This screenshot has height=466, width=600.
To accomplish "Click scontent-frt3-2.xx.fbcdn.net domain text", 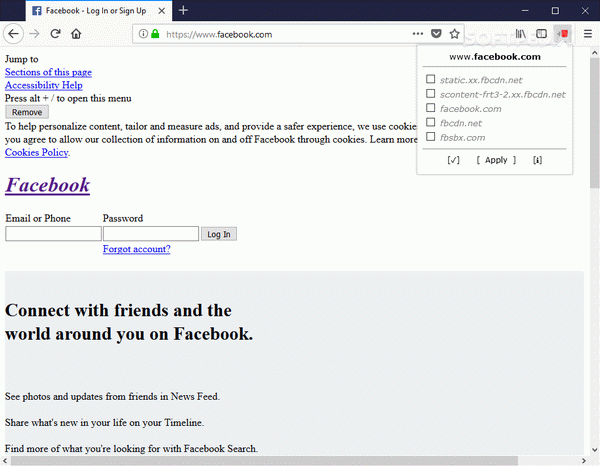I will [x=502, y=95].
